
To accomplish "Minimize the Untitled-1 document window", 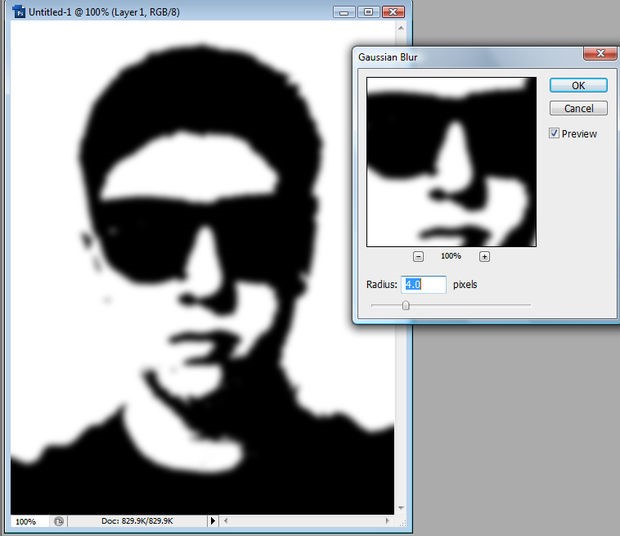I will point(344,12).
